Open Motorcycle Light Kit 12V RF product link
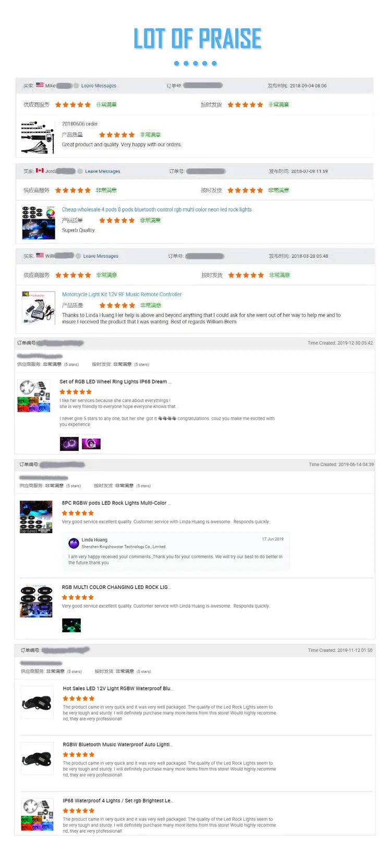 coord(122,295)
